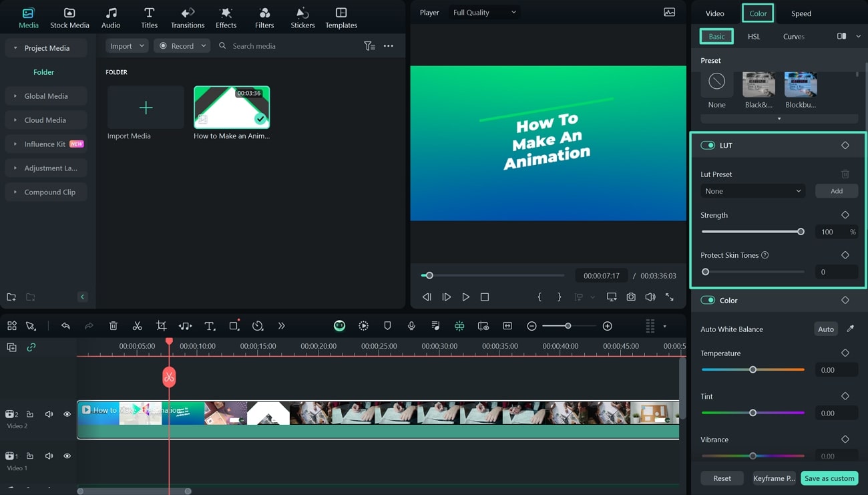868x495 pixels.
Task: Click the Auto White Balance eyedropper
Action: pos(850,329)
